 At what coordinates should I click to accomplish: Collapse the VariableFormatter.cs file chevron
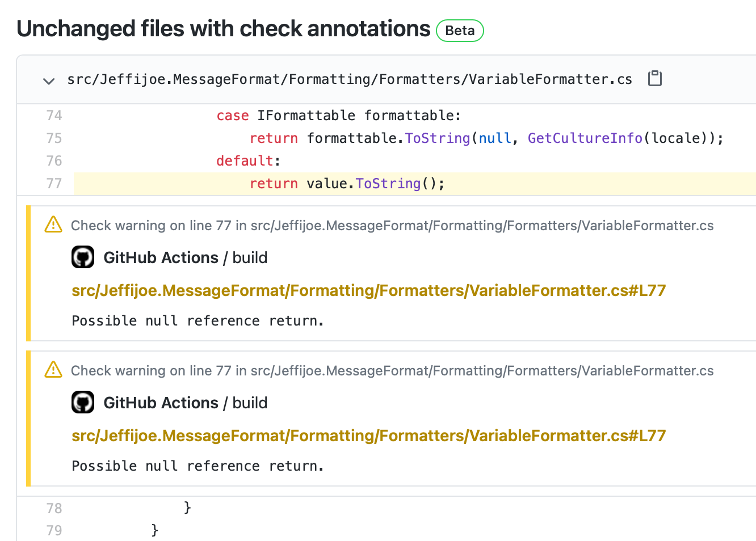[49, 81]
